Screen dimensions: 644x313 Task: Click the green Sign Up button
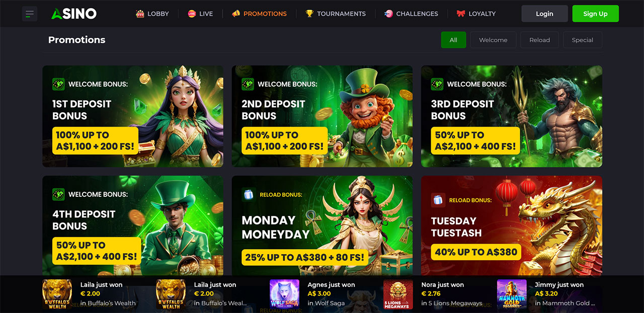click(x=596, y=14)
